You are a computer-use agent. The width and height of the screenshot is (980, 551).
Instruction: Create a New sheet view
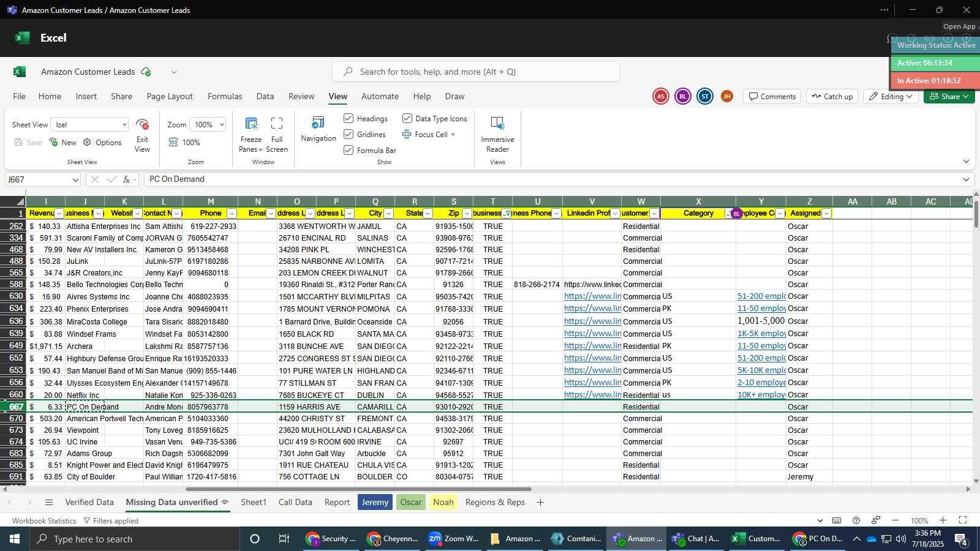coord(62,142)
